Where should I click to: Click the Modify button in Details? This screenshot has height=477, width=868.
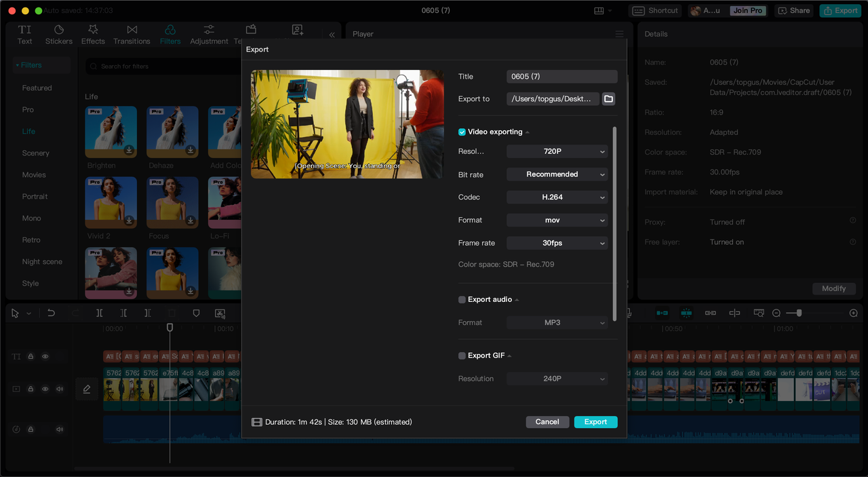point(833,288)
